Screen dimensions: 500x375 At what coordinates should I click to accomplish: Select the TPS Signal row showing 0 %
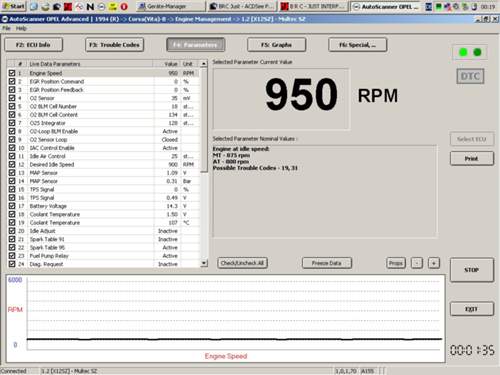(103, 189)
